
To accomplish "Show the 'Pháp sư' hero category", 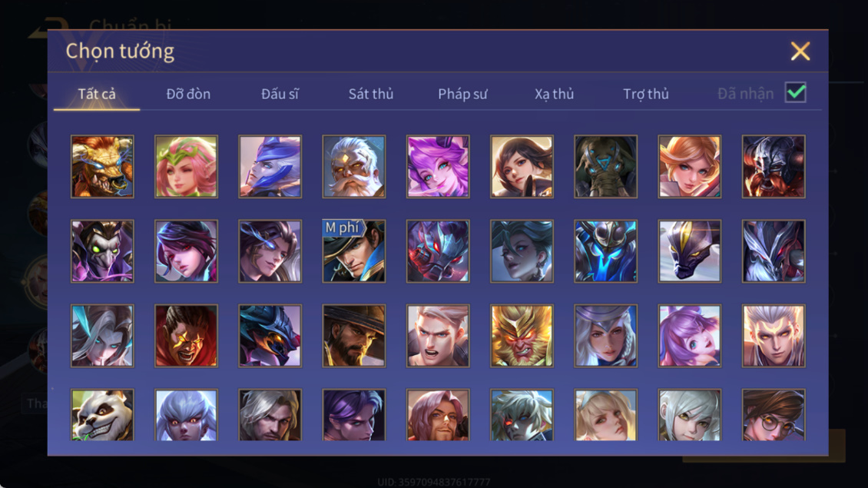I will [x=462, y=94].
